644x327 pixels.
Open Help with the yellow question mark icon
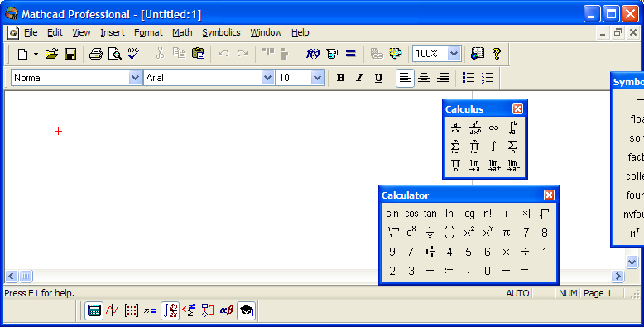point(497,54)
